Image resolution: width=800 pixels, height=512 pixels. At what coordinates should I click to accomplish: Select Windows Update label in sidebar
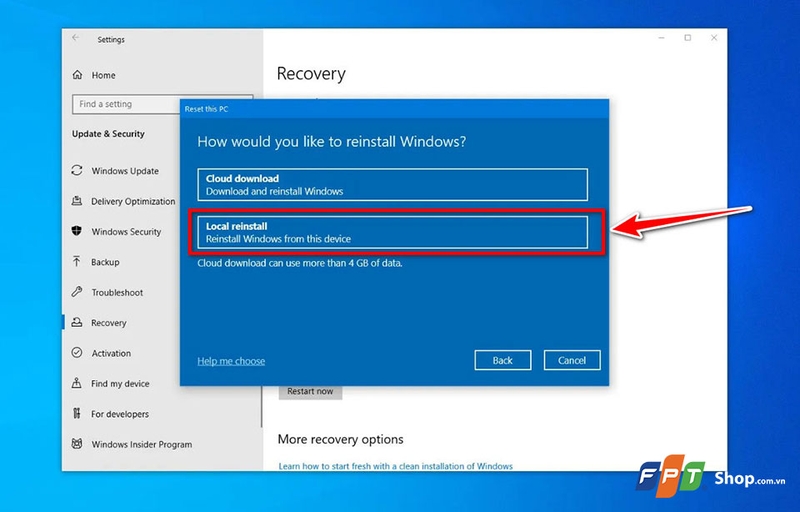pyautogui.click(x=125, y=171)
